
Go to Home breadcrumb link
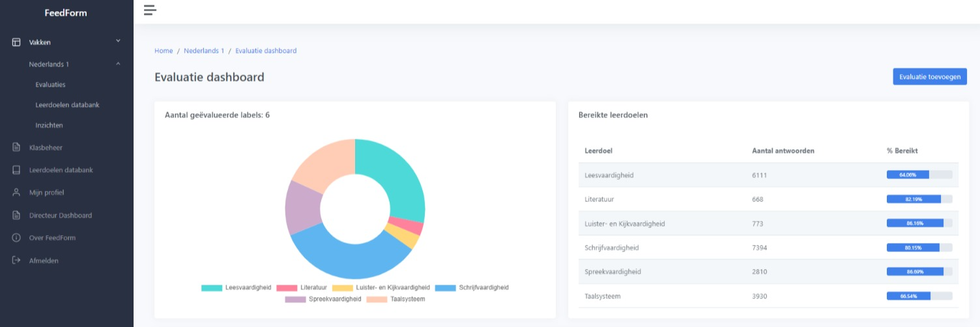pyautogui.click(x=164, y=51)
